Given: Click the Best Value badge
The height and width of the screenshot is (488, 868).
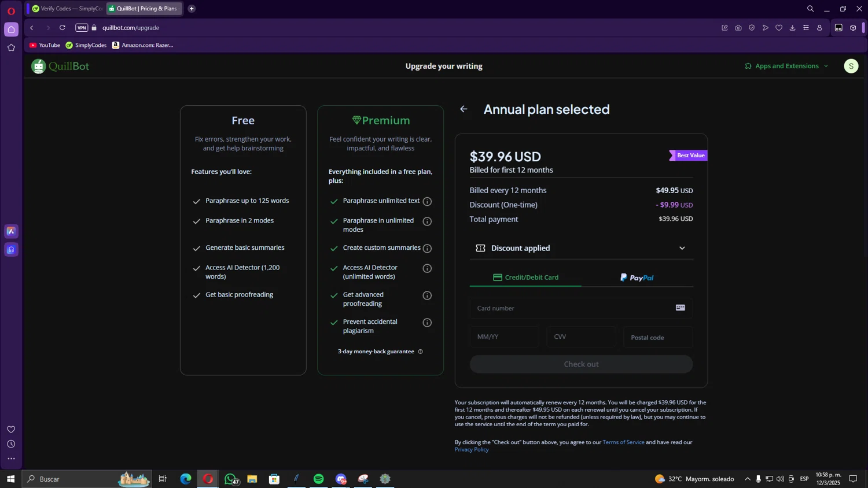Looking at the screenshot, I should 688,156.
